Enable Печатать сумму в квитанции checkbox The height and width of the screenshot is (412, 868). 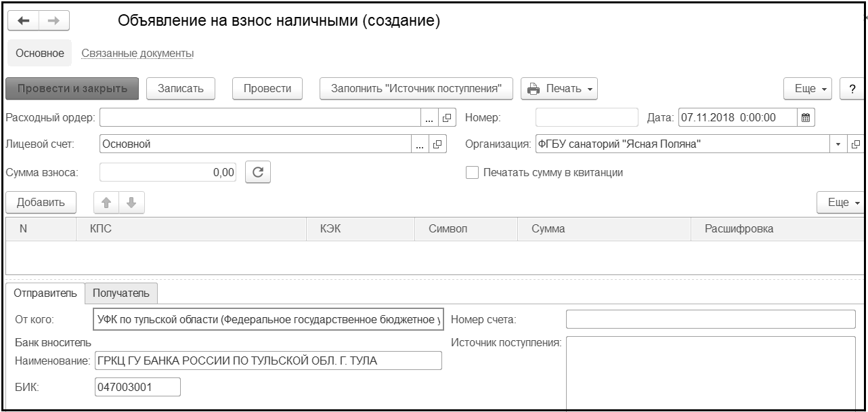pos(472,172)
